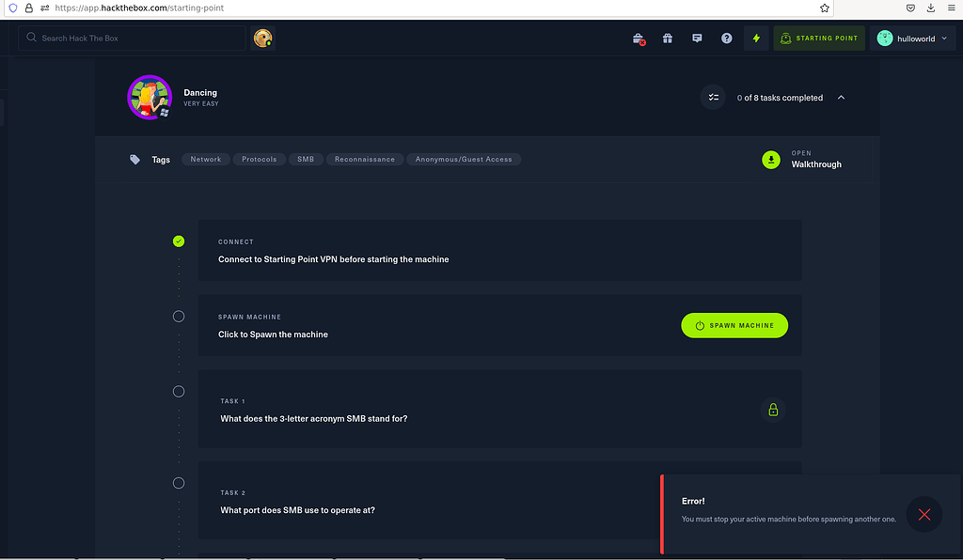Click the machine icon with red stop badge

[637, 38]
